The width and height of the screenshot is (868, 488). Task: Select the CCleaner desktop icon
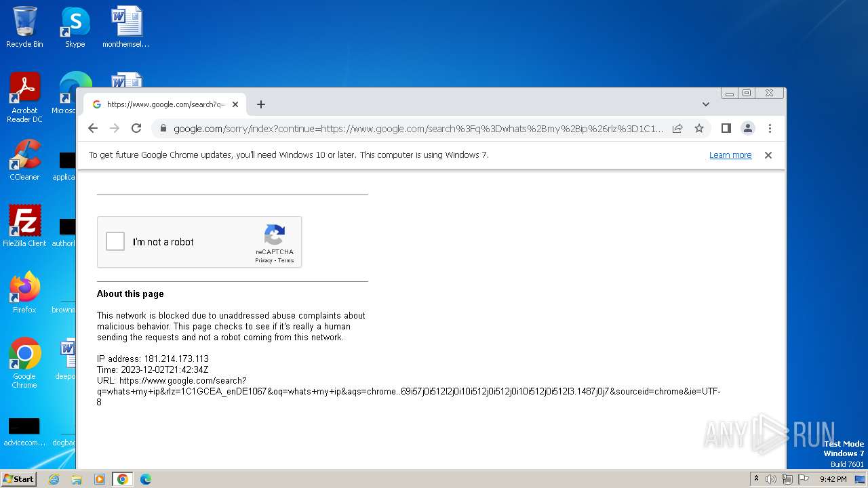pyautogui.click(x=24, y=160)
